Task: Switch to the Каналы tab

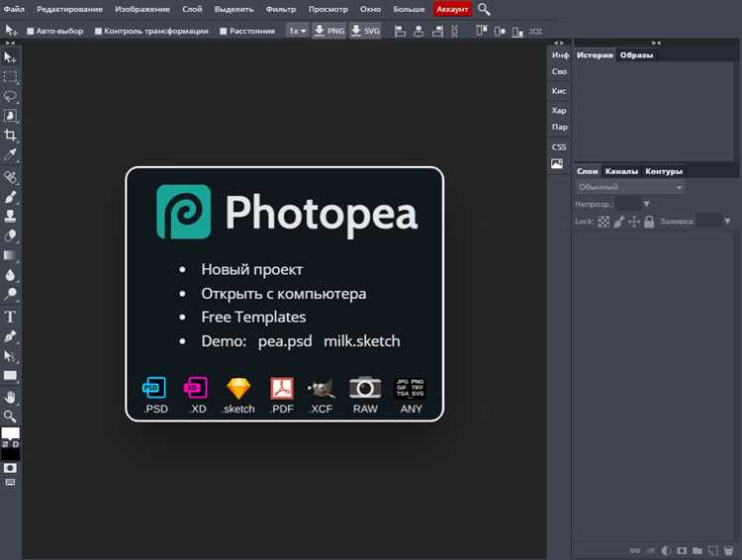Action: 621,171
